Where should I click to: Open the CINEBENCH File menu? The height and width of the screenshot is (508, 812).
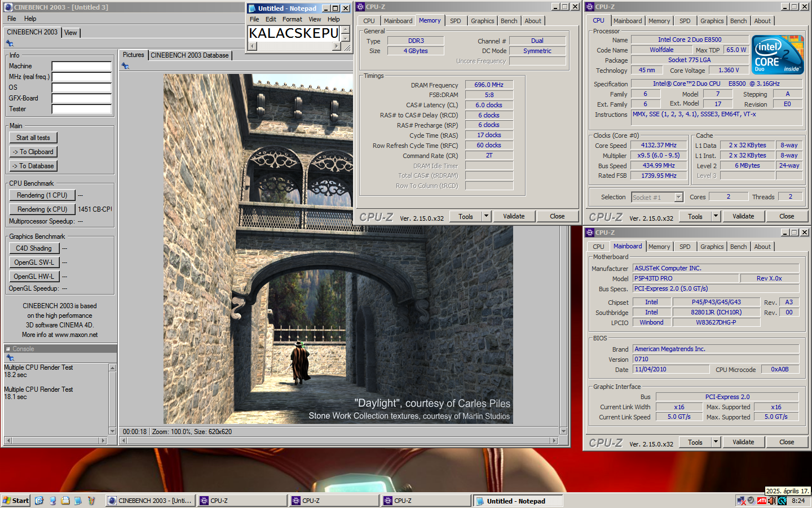[11, 19]
